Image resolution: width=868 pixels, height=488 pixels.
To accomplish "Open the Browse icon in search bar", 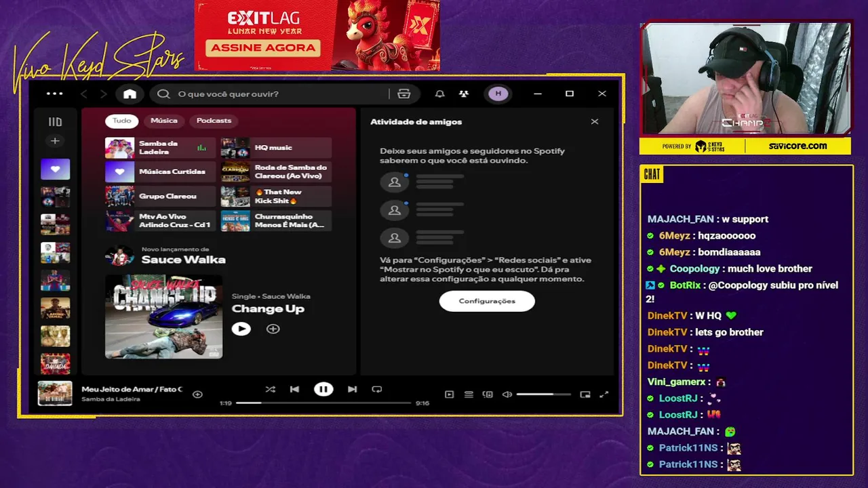I will [x=404, y=94].
